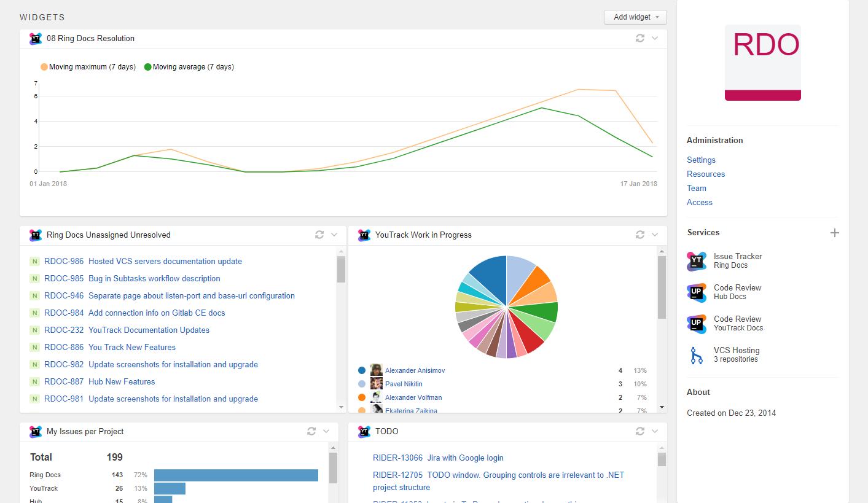Screen dimensions: 868x503
Task: Click YouTrack icon on YouTrack Work in Progress header
Action: coord(364,235)
